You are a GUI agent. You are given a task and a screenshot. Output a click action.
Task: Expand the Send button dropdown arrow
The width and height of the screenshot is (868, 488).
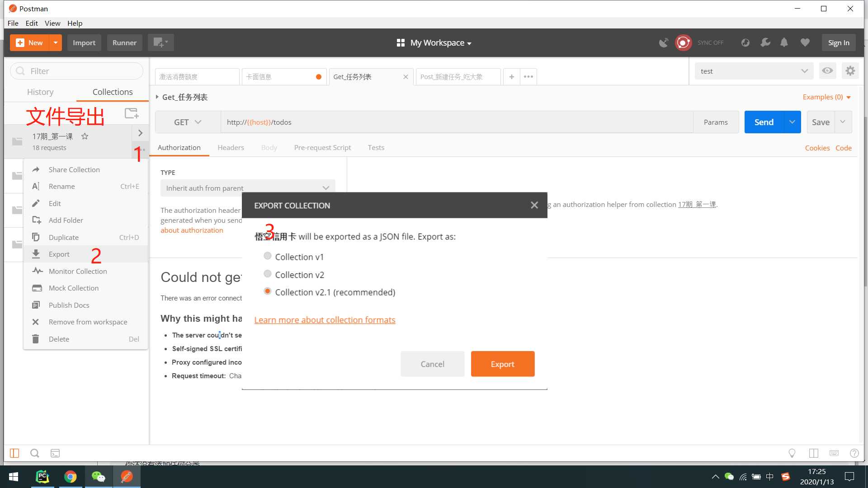point(793,122)
